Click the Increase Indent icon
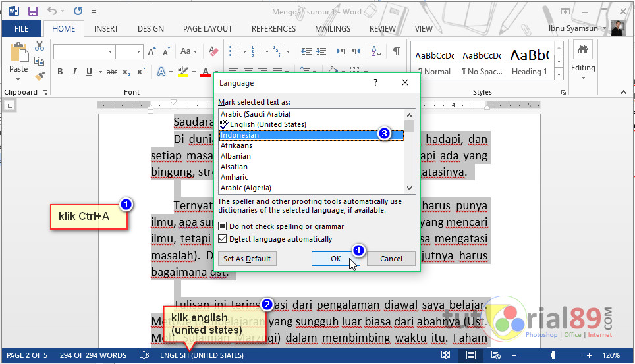The image size is (635, 364). (x=321, y=51)
